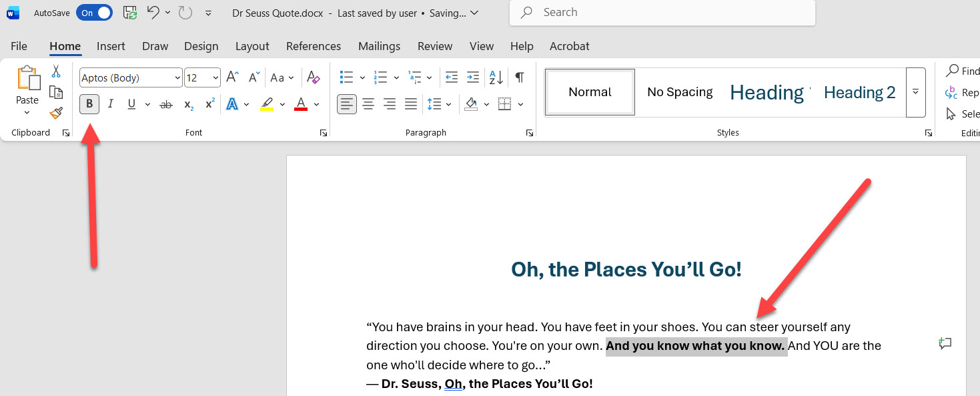
Task: Justify the paragraph text
Action: [411, 104]
